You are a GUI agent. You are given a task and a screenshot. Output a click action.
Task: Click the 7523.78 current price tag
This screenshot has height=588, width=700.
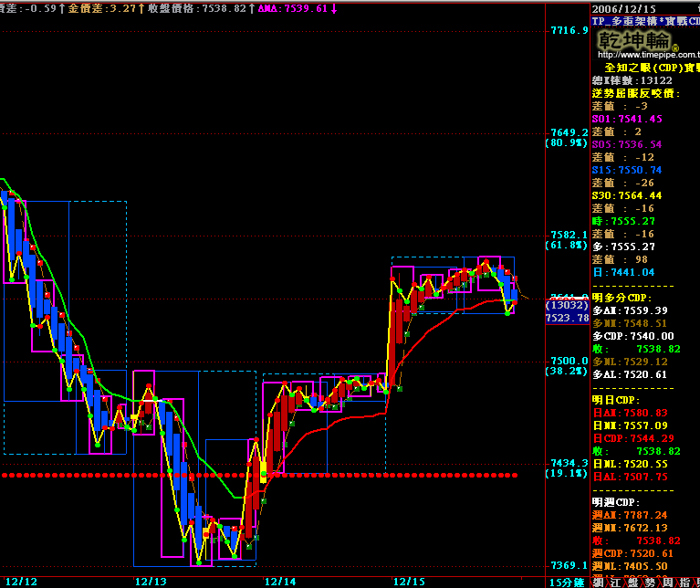coord(566,318)
